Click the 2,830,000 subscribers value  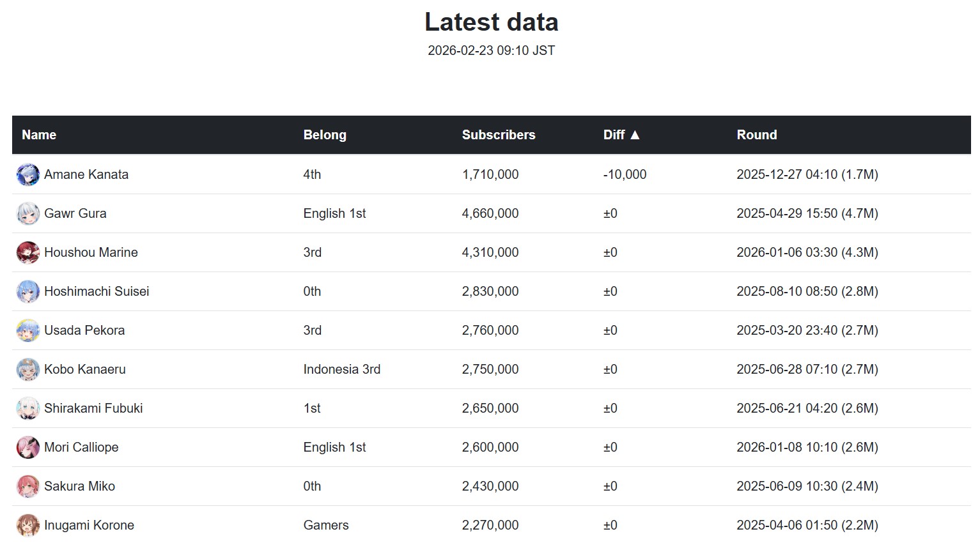490,291
